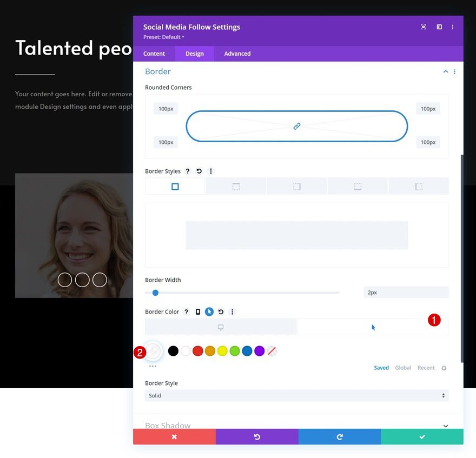Image resolution: width=476 pixels, height=458 pixels.
Task: Open the Advanced tab
Action: [237, 54]
